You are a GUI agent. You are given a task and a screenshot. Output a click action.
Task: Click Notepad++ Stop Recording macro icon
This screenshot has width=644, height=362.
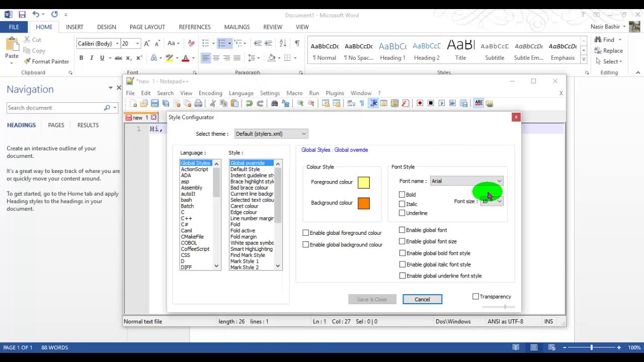pyautogui.click(x=431, y=103)
